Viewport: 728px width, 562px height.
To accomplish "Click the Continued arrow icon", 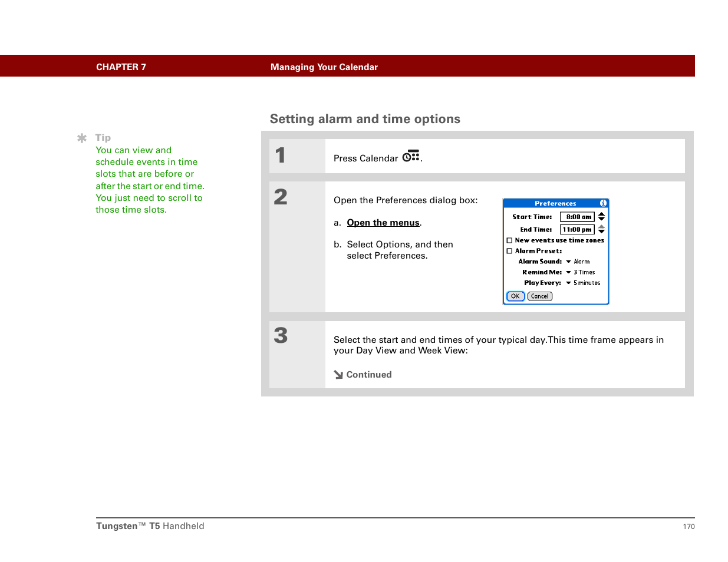I will click(x=338, y=375).
